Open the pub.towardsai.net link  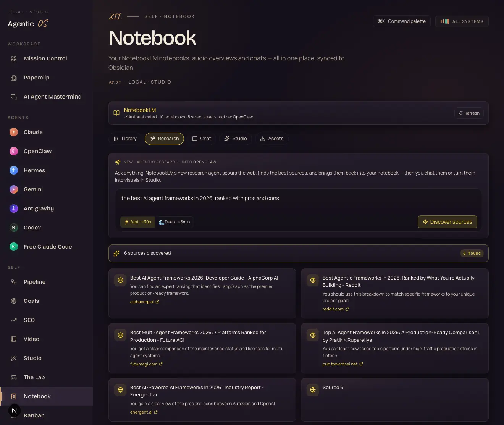(x=342, y=364)
